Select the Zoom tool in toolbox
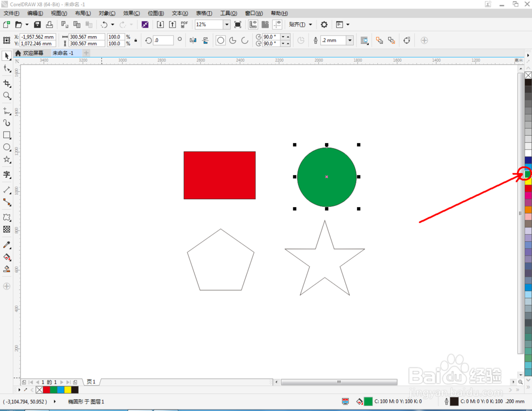 (x=7, y=96)
